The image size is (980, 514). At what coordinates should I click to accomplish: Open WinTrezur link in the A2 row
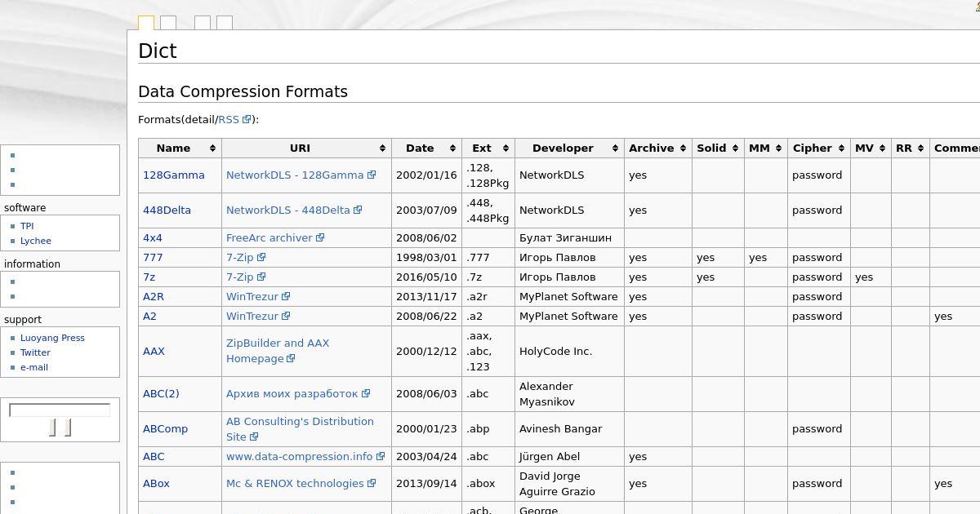pyautogui.click(x=252, y=316)
